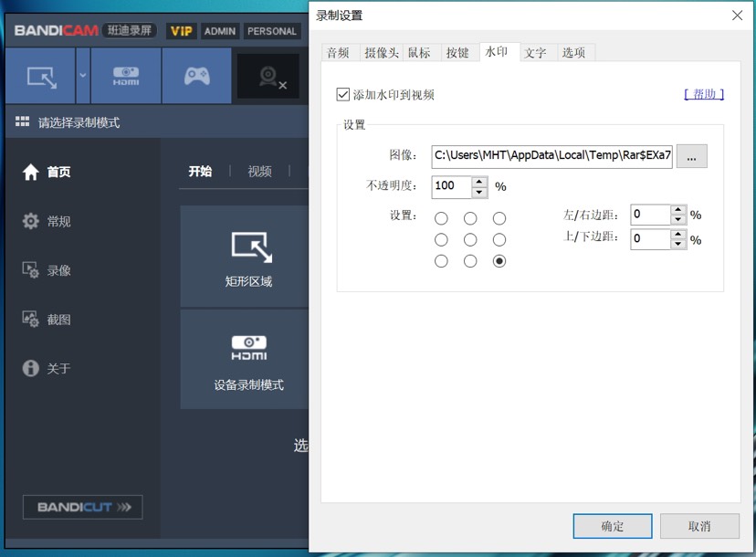Click the 左/右边距 margin input field
Viewport: 756px width, 557px height.
[x=650, y=215]
